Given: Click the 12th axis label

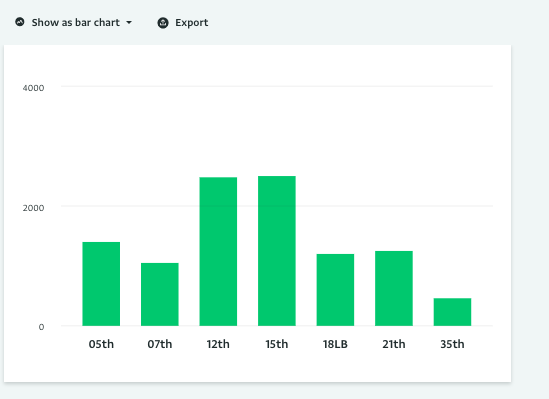Looking at the screenshot, I should pyautogui.click(x=218, y=344).
